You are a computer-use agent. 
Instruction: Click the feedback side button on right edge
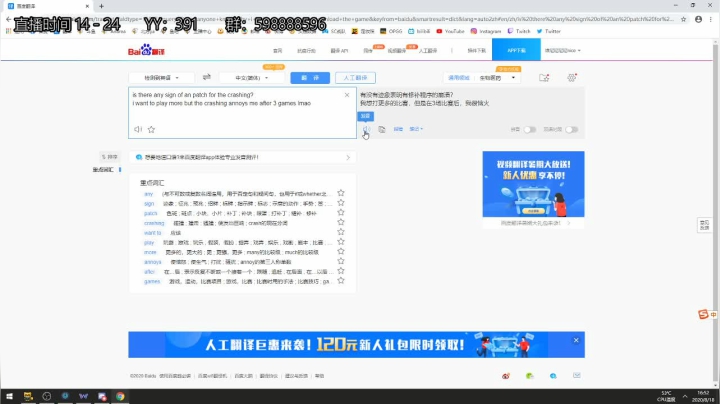coord(704,224)
